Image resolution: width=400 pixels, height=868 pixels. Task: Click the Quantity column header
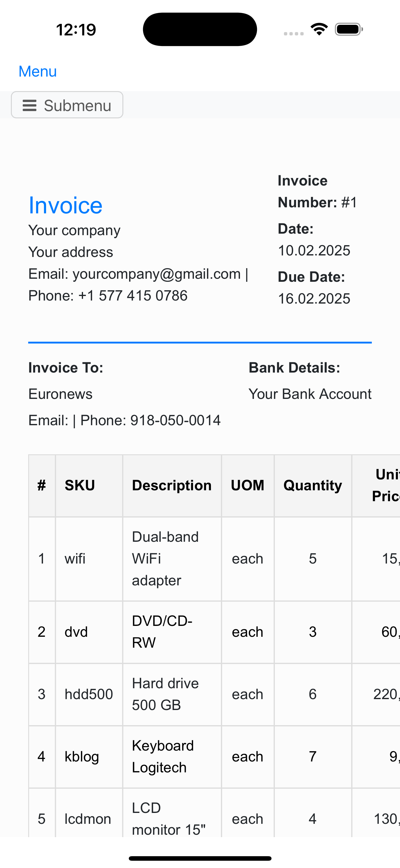[x=313, y=485]
